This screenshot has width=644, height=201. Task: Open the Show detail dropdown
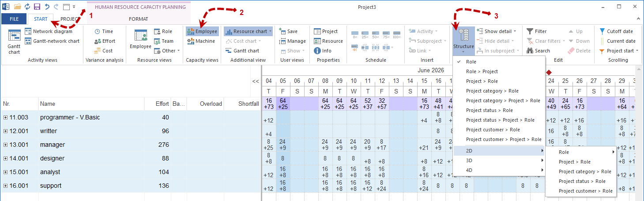(x=497, y=31)
